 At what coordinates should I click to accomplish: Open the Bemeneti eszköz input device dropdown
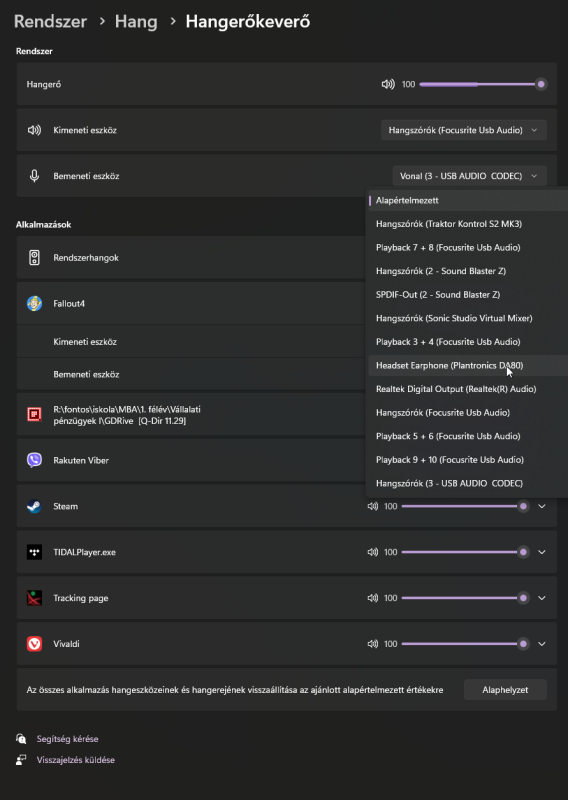(470, 176)
